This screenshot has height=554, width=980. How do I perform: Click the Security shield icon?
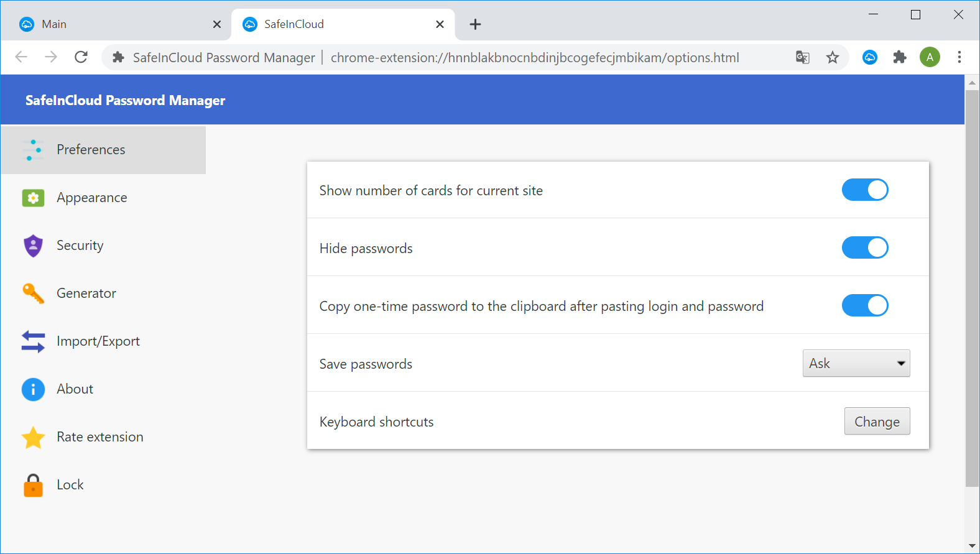click(x=33, y=246)
